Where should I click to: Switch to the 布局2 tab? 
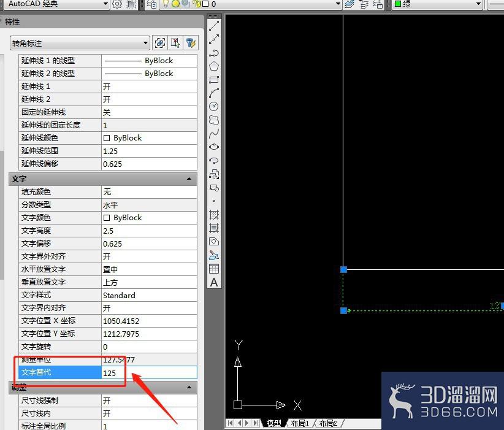[x=328, y=423]
